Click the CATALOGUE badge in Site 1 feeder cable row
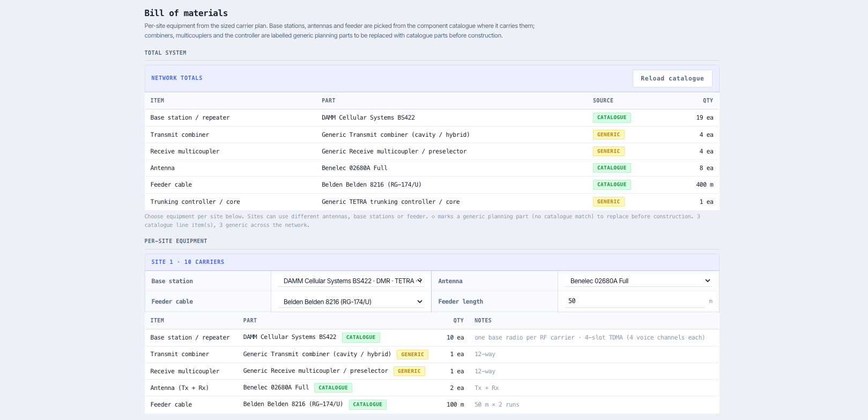The image size is (868, 420). pyautogui.click(x=368, y=404)
